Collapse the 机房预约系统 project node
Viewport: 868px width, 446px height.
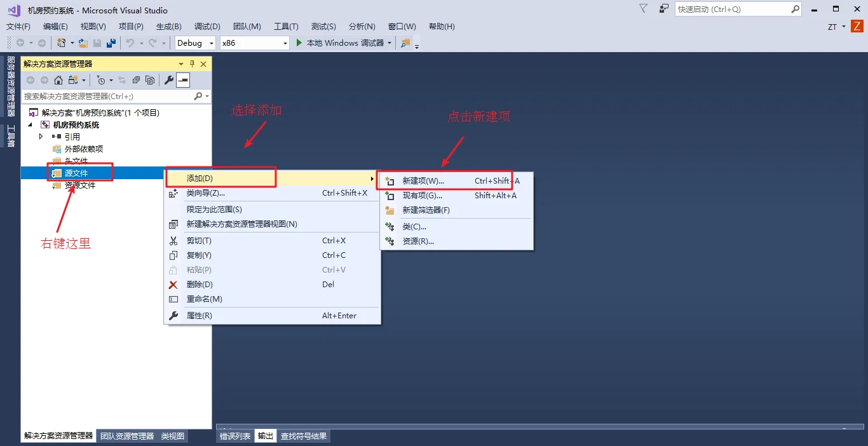pos(30,125)
